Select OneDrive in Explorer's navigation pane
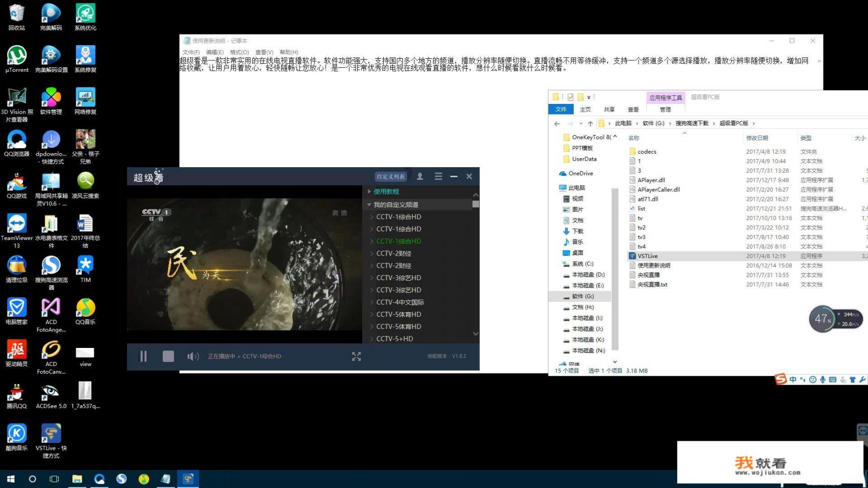 pos(580,174)
